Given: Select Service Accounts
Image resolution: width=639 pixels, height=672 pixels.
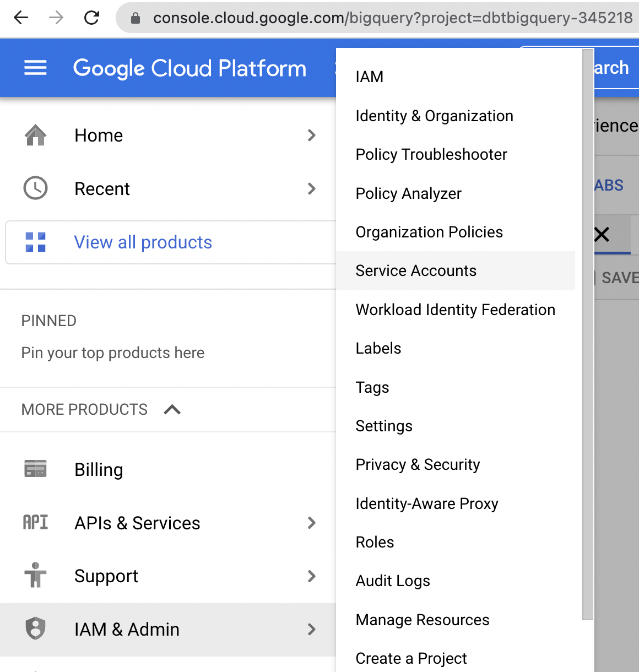Looking at the screenshot, I should (456, 270).
